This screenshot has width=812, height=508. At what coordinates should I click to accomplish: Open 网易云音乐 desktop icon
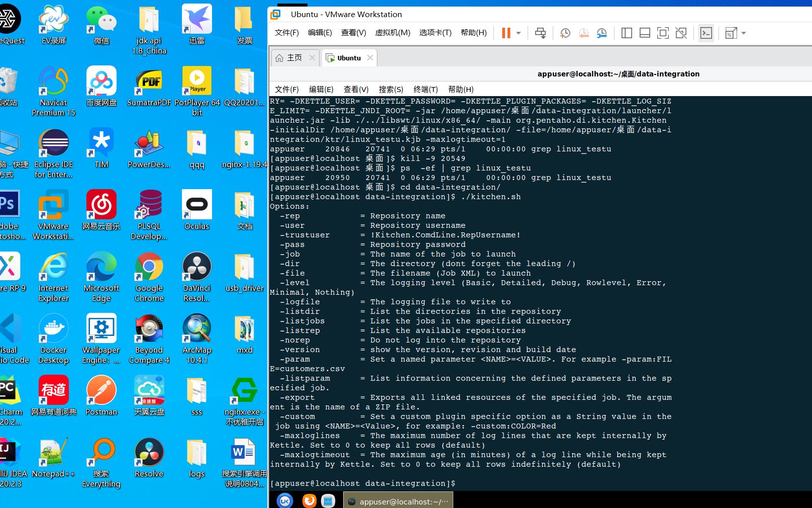(101, 210)
